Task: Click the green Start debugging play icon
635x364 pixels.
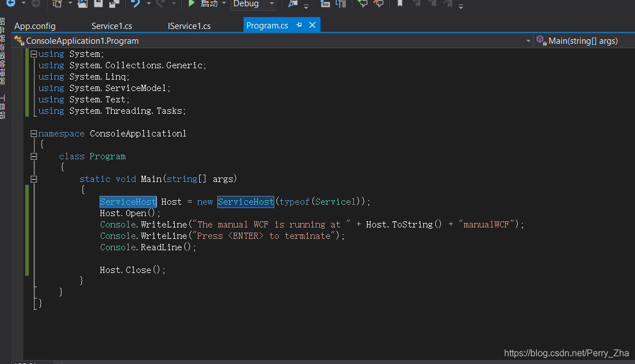Action: (x=192, y=3)
